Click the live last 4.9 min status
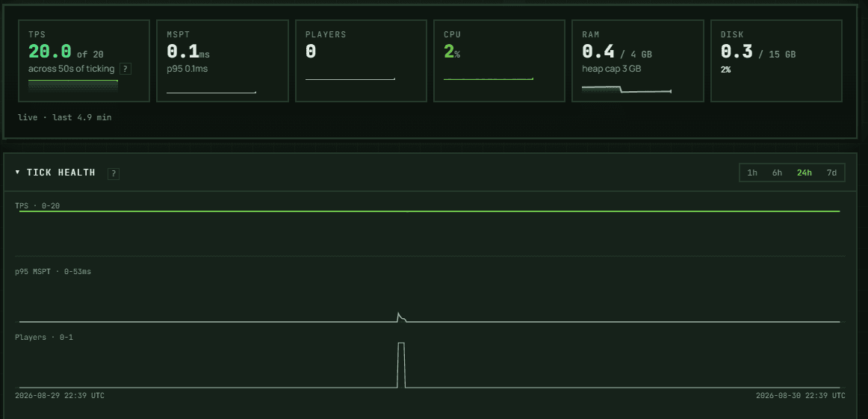 pyautogui.click(x=65, y=117)
